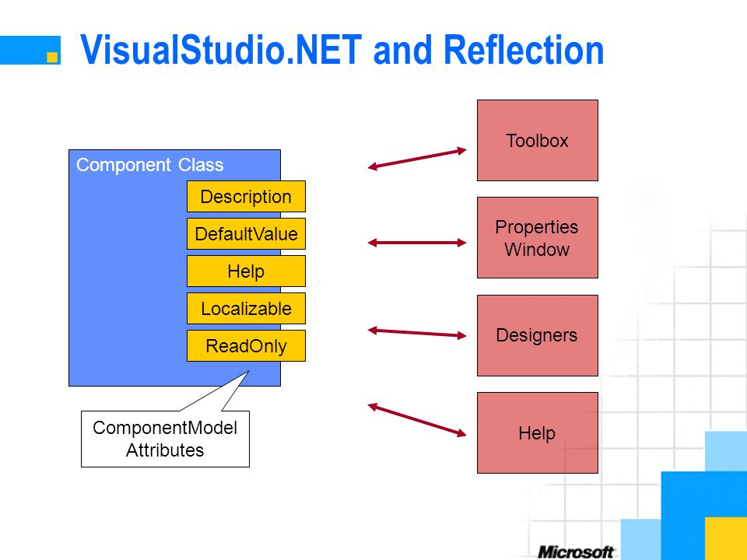Click the slide title VisualStudio.NET and Reflection

coord(342,50)
